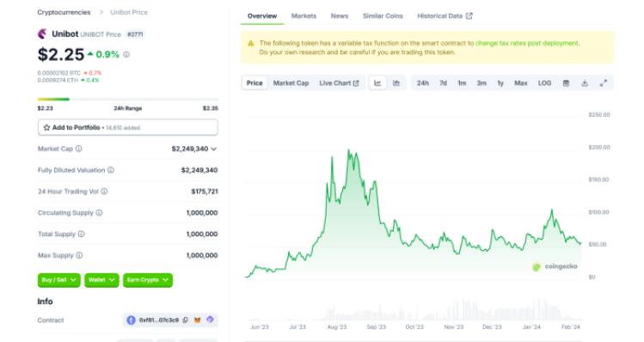Image resolution: width=644 pixels, height=342 pixels.
Task: Copy the contract address icon
Action: point(186,321)
